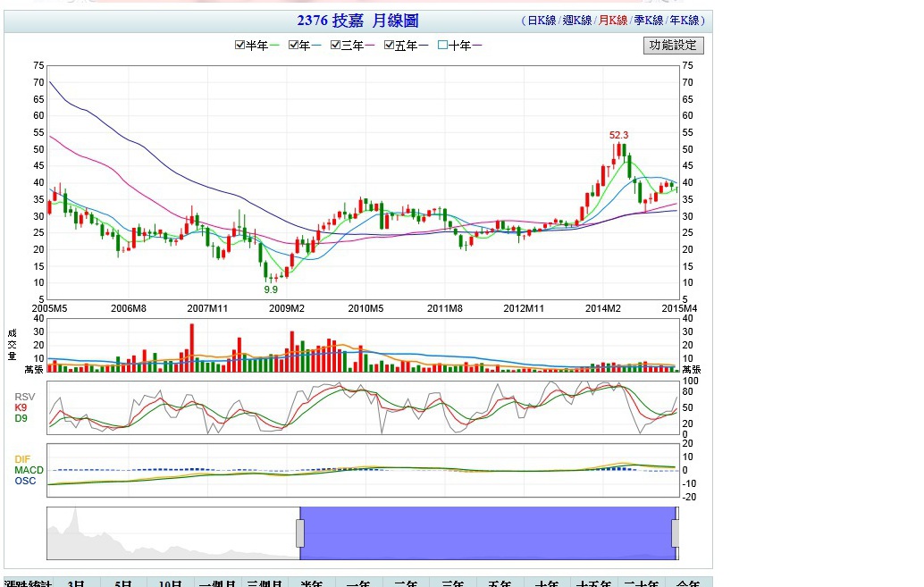Click the purple 十年 line legend swatch
Viewport: 924px width, 587px height.
(477, 46)
